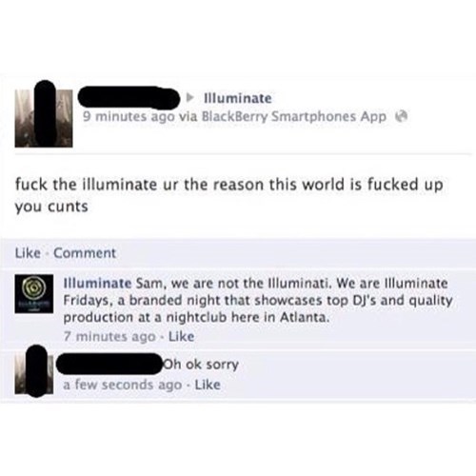Click the 'a few seconds ago' timestamp
Image resolution: width=476 pixels, height=476 pixels.
click(123, 385)
